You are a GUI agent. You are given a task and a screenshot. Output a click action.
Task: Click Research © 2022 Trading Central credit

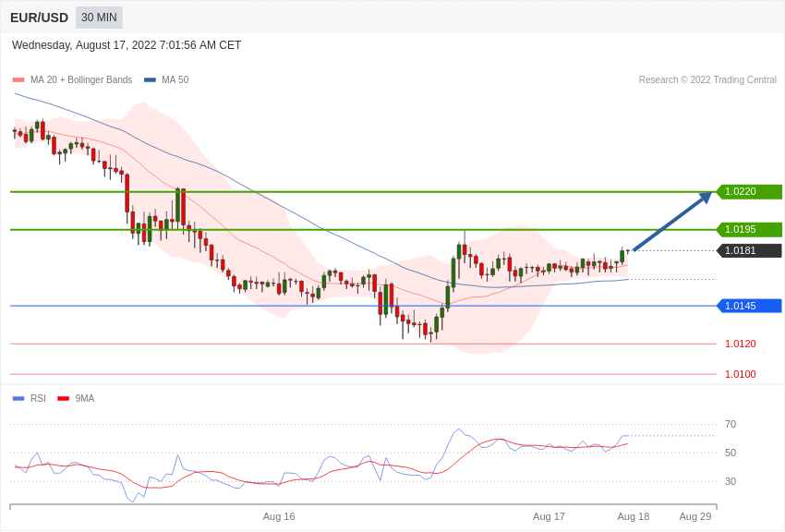coord(707,79)
